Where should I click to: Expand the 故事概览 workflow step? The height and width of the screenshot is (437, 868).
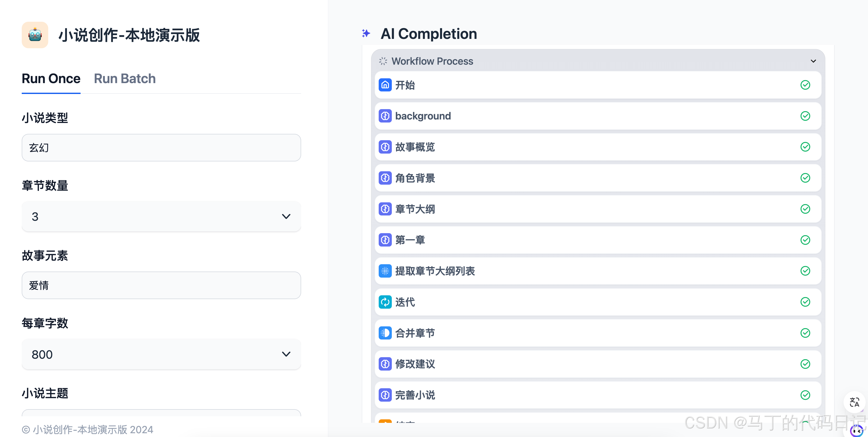[x=598, y=147]
